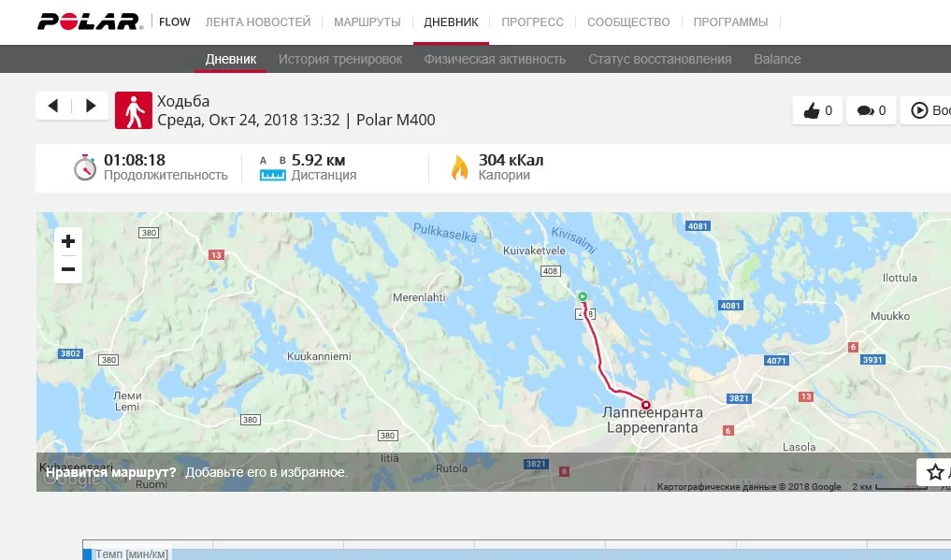Open the ПРОГРЕСС menu item
Image resolution: width=951 pixels, height=560 pixels.
532,22
